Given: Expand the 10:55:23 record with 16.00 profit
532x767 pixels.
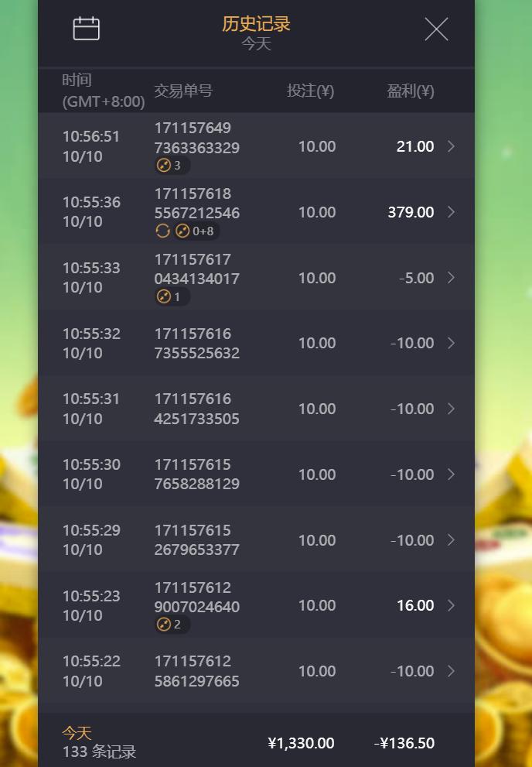Looking at the screenshot, I should click(452, 605).
